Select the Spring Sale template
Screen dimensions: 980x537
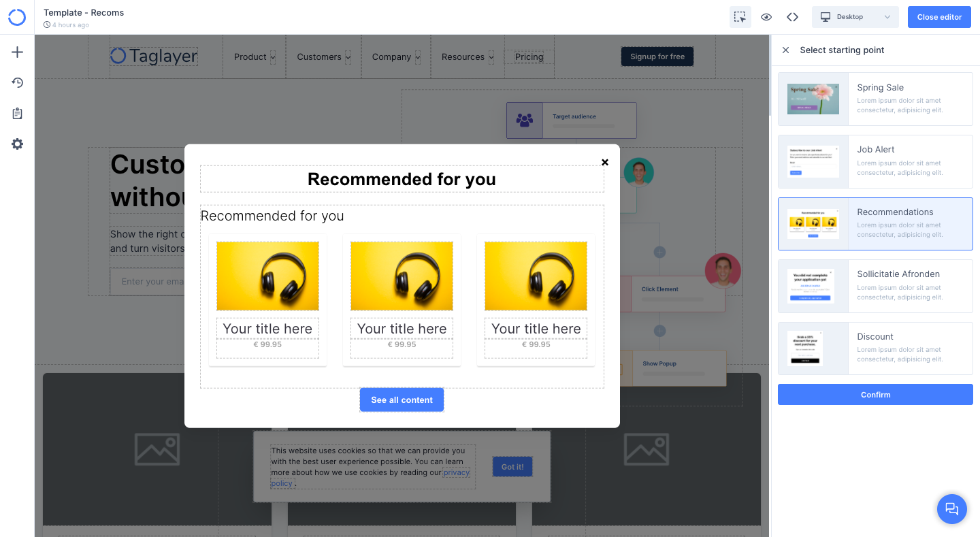875,99
